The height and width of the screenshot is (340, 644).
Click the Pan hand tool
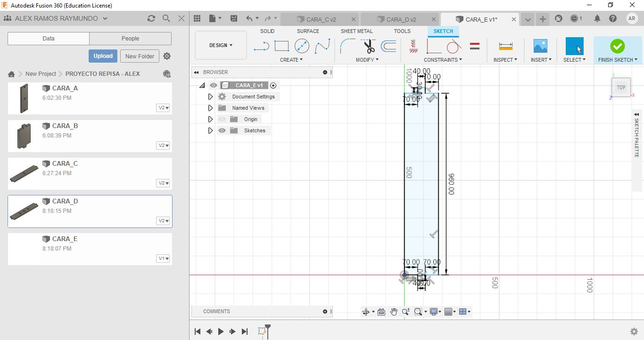point(394,312)
